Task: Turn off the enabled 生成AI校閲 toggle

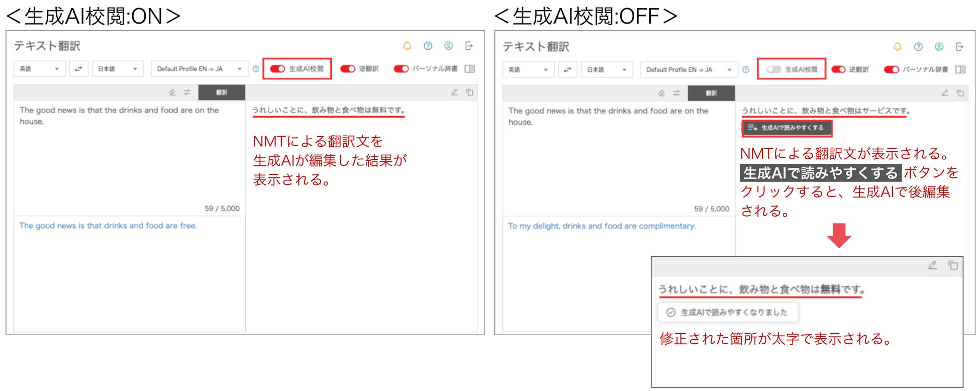Action: coord(277,69)
